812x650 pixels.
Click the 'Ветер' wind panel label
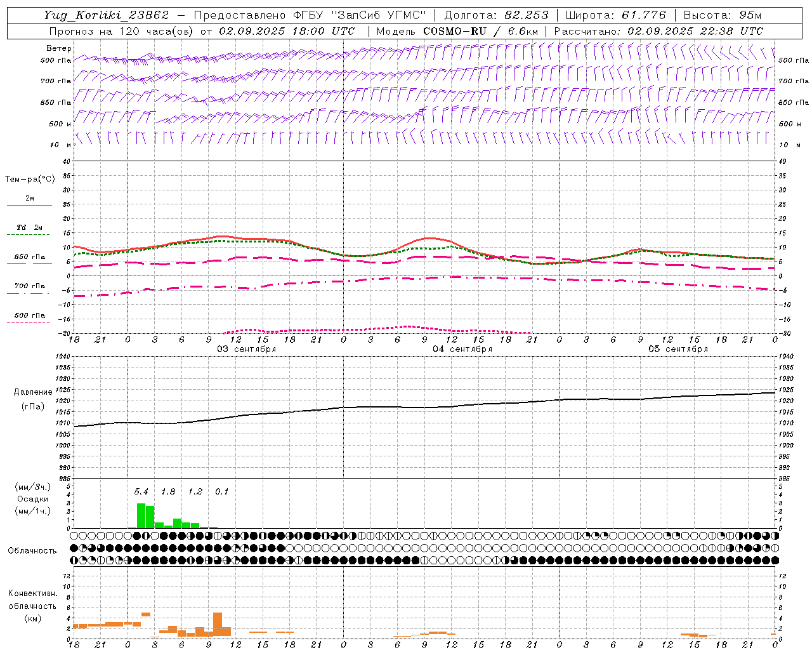(x=59, y=48)
